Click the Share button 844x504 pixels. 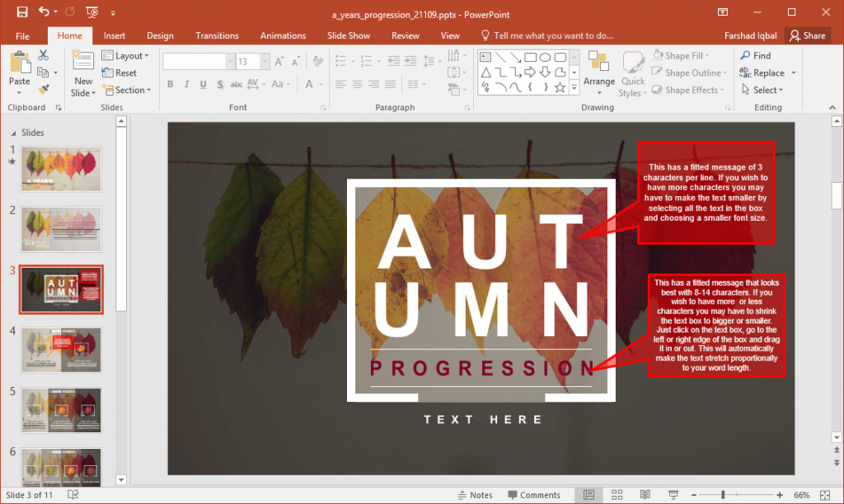tap(809, 35)
